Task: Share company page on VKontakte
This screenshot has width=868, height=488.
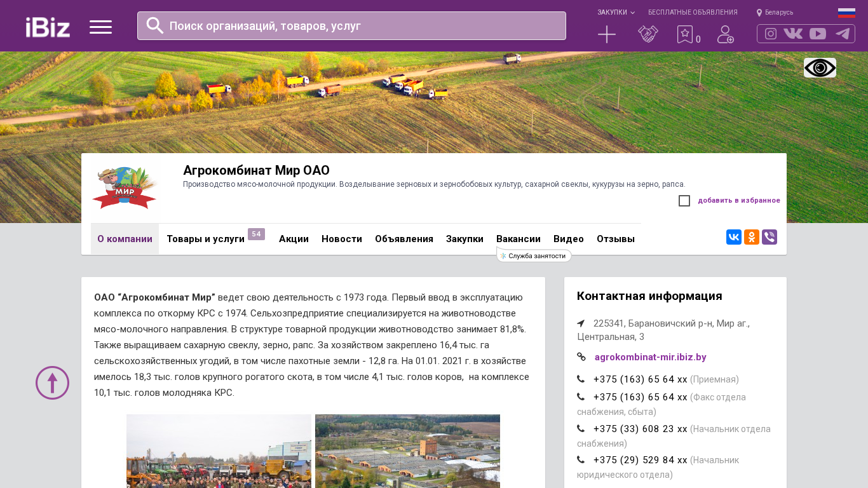Action: (x=734, y=237)
